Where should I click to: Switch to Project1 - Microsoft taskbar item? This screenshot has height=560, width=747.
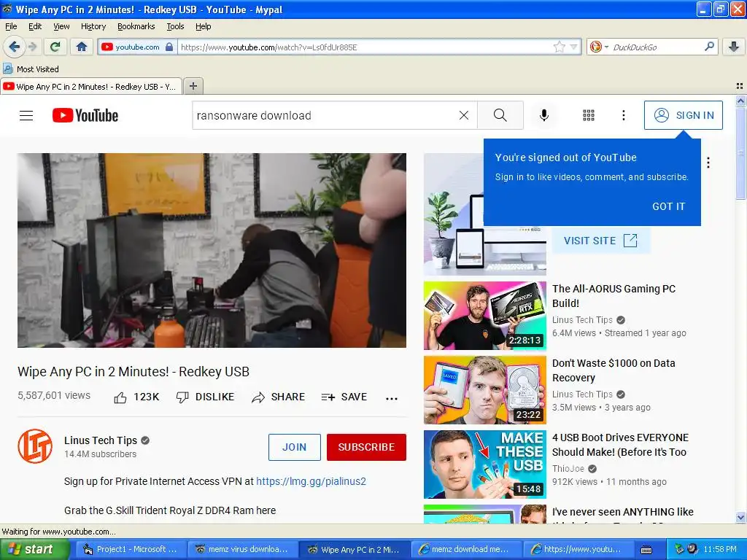click(x=130, y=549)
